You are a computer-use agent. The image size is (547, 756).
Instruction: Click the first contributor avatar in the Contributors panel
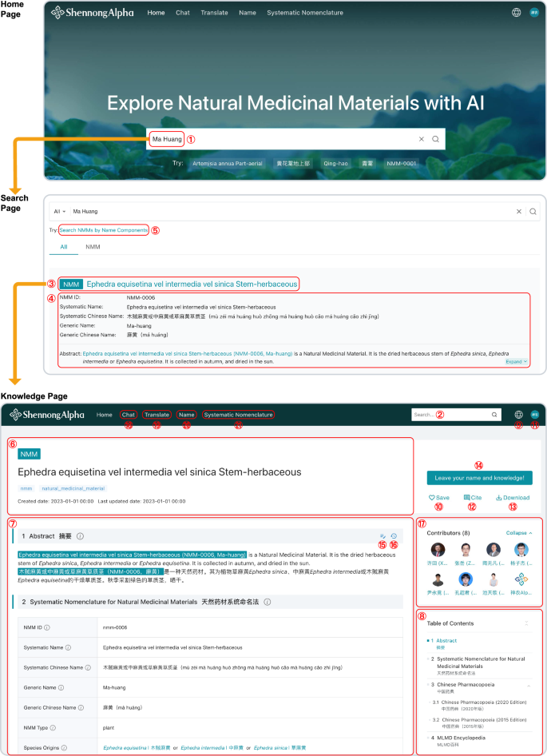pos(438,550)
